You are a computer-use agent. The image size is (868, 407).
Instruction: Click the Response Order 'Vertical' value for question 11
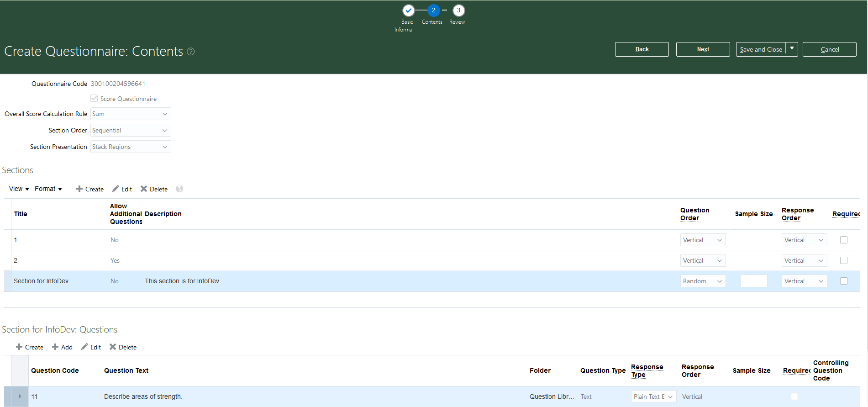[x=692, y=396]
